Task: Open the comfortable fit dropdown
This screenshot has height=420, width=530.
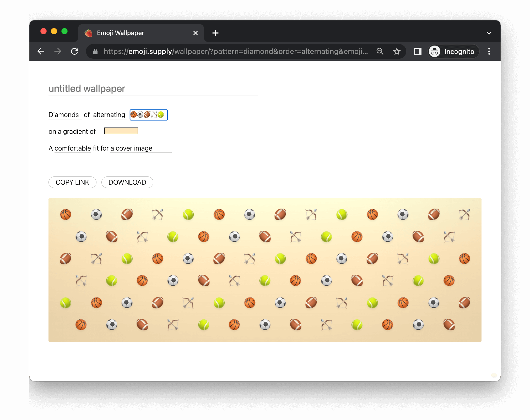Action: click(73, 148)
